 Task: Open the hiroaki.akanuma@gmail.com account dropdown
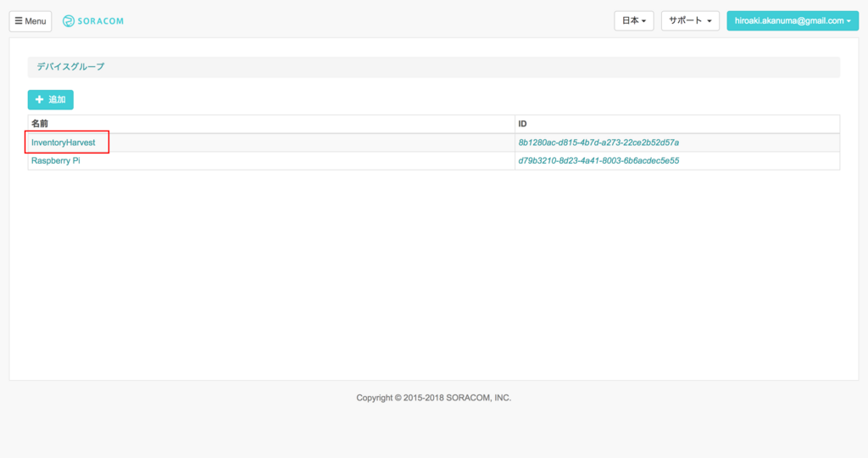pos(793,21)
